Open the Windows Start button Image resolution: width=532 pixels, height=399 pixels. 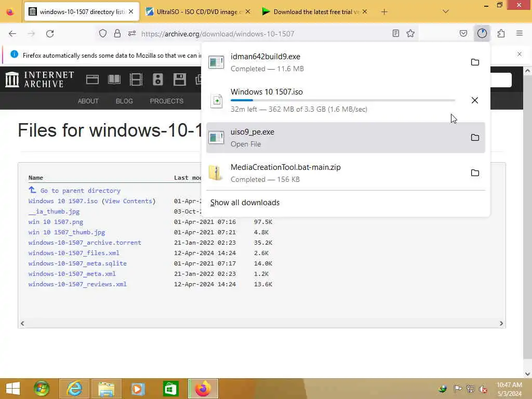click(x=13, y=389)
